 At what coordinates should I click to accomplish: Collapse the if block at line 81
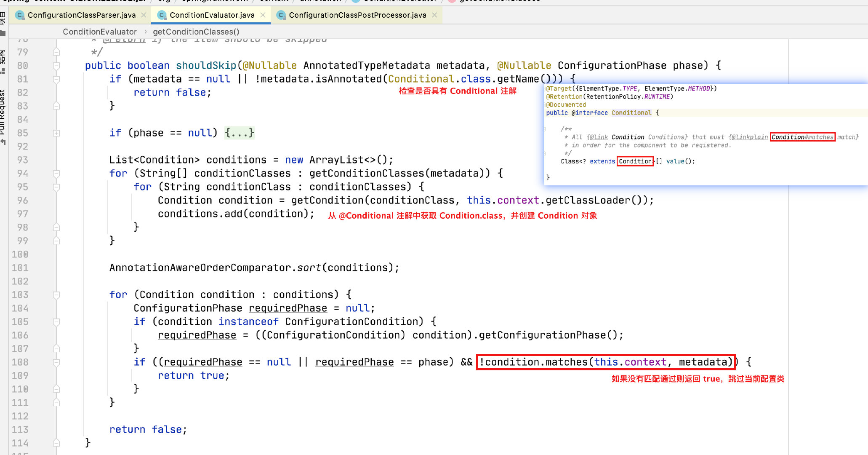(56, 79)
